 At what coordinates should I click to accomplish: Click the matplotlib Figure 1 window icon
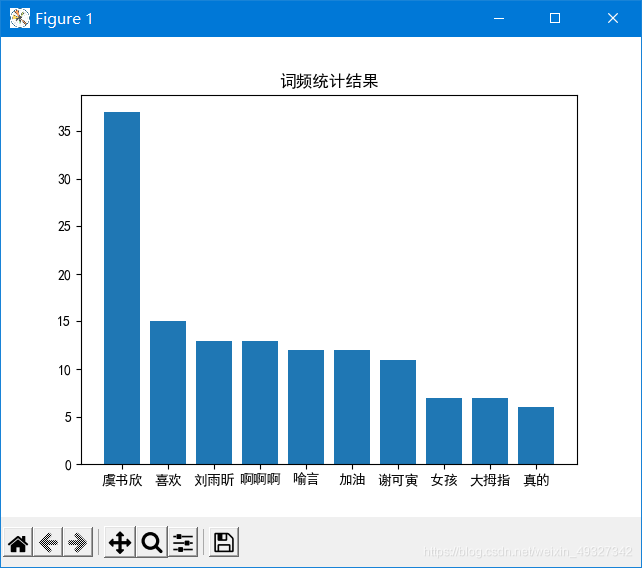20,18
